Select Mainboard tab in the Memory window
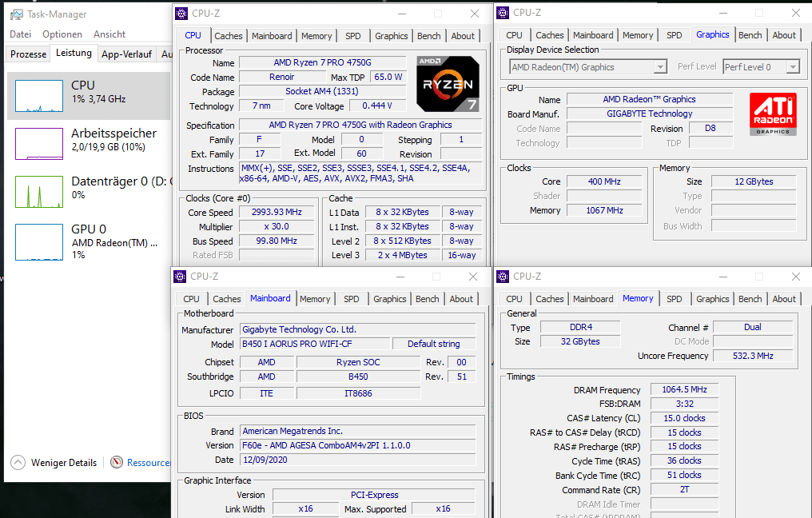812x518 pixels. point(593,299)
